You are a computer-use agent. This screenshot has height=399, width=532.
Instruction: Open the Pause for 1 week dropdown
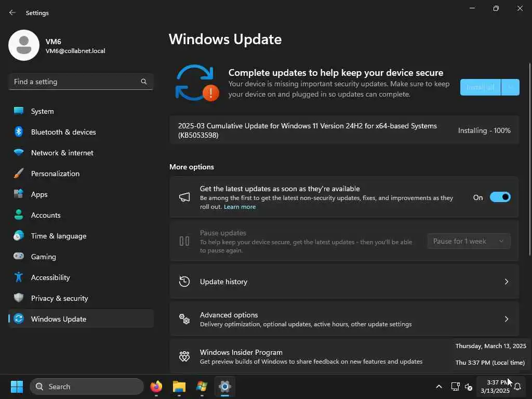click(x=469, y=241)
